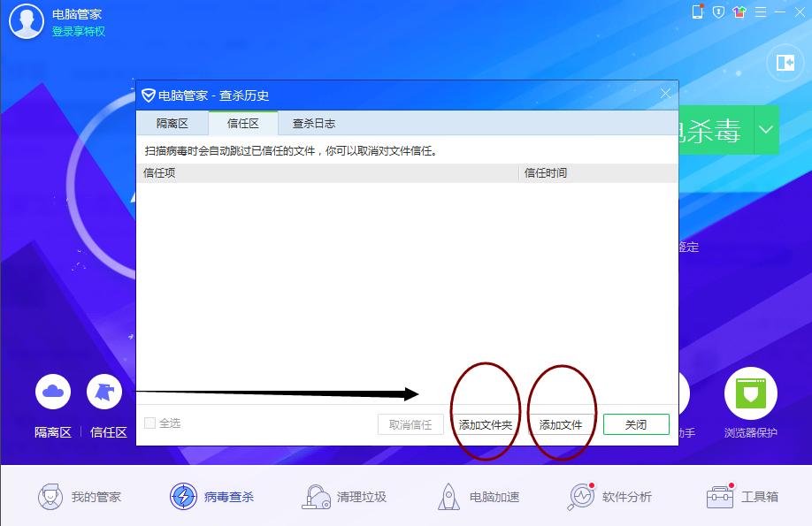Expand the dropdown arrow beside 杀毒 button
Viewport: 812px width, 526px height.
tap(766, 130)
